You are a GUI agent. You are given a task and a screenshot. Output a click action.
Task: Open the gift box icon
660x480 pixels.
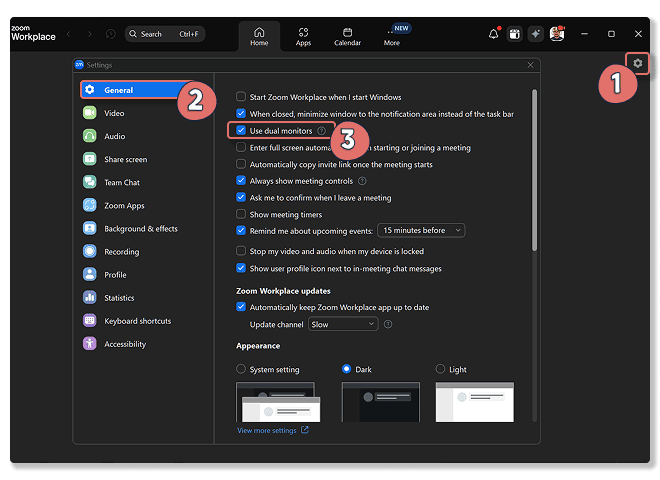pos(514,34)
